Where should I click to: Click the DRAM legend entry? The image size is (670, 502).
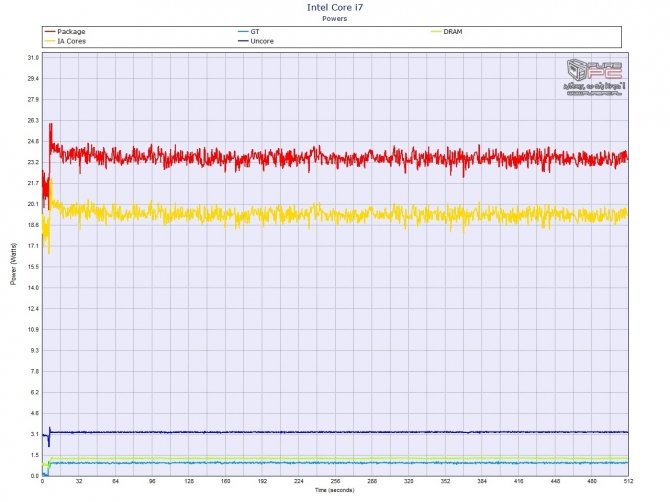[x=447, y=32]
